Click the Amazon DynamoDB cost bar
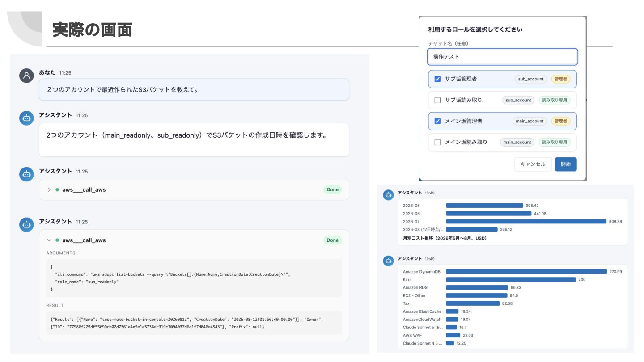The image size is (644, 362). pos(526,271)
